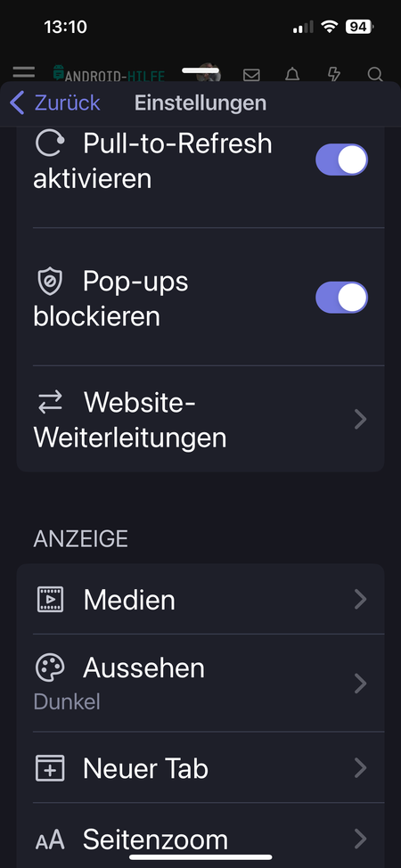Open the notifications bell icon
Image resolution: width=401 pixels, height=868 pixels.
pyautogui.click(x=292, y=74)
